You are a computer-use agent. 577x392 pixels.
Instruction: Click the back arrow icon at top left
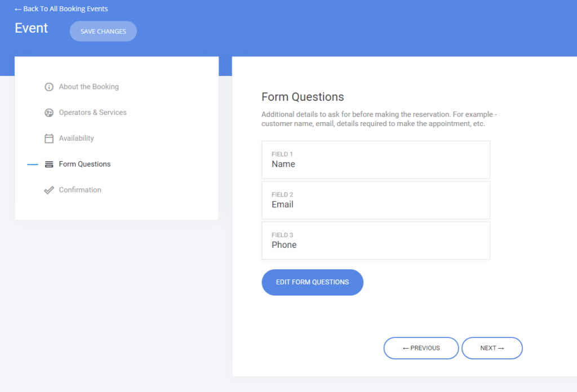pos(18,9)
